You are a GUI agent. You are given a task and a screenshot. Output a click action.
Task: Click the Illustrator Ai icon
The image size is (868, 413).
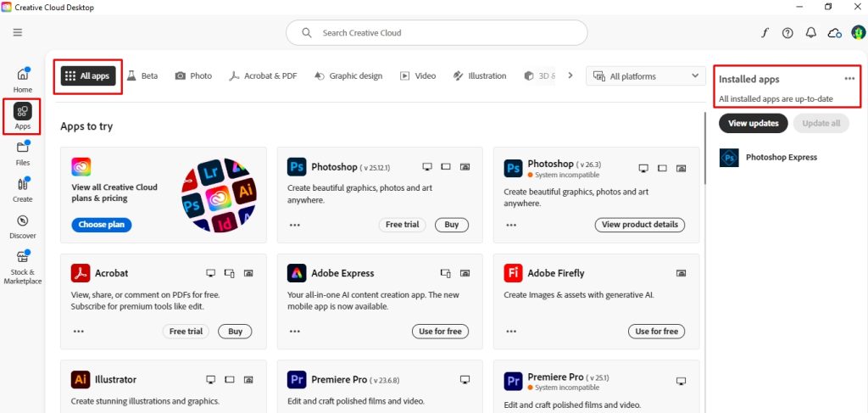point(81,379)
